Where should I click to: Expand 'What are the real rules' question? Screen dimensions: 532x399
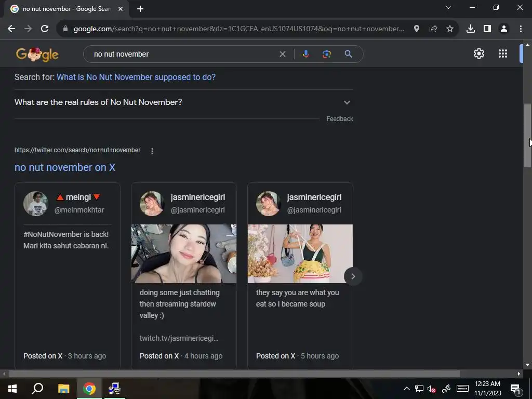183,102
